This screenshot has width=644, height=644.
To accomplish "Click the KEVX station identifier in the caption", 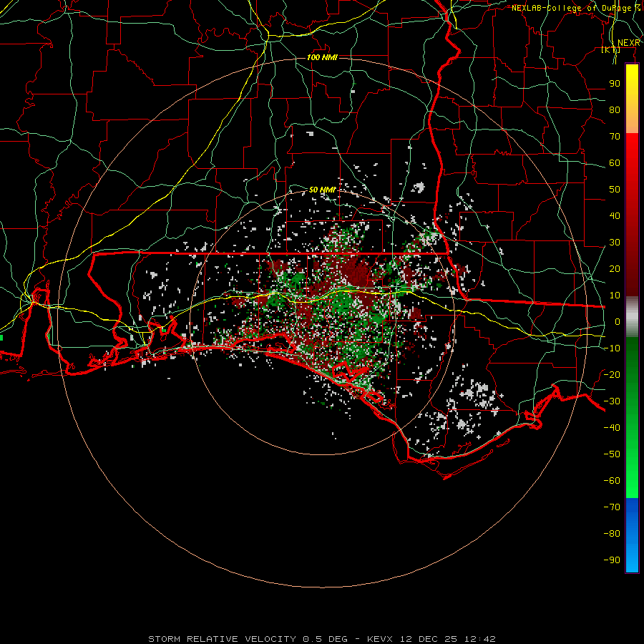I will click(x=380, y=639).
